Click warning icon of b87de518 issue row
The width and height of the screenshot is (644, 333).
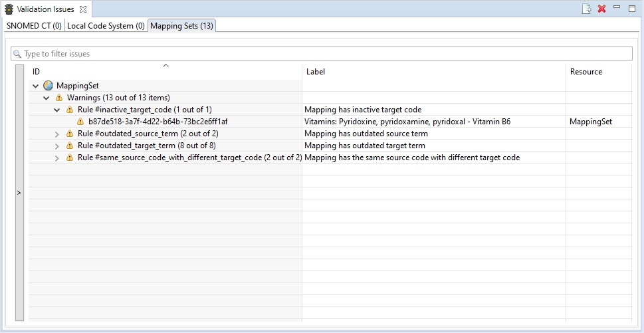(x=80, y=122)
